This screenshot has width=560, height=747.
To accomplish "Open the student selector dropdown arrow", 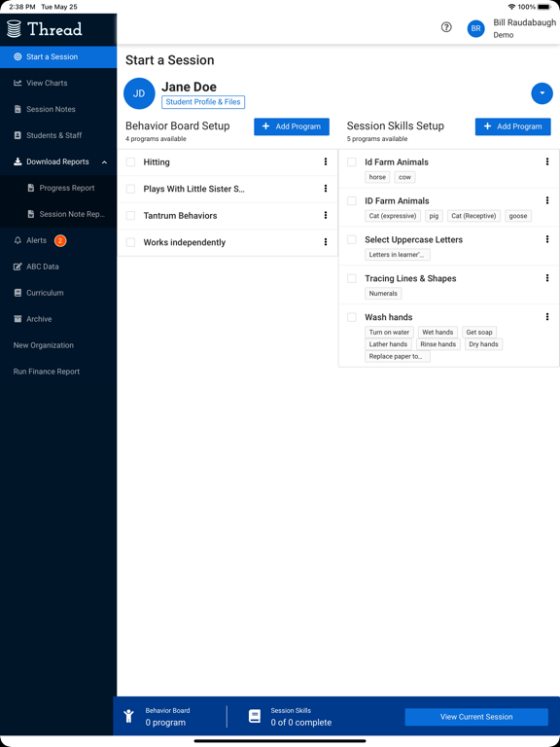I will [x=542, y=93].
